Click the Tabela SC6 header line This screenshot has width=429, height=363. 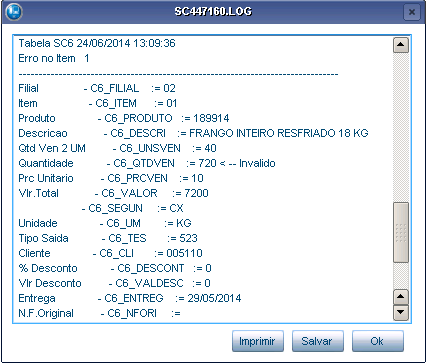point(97,43)
